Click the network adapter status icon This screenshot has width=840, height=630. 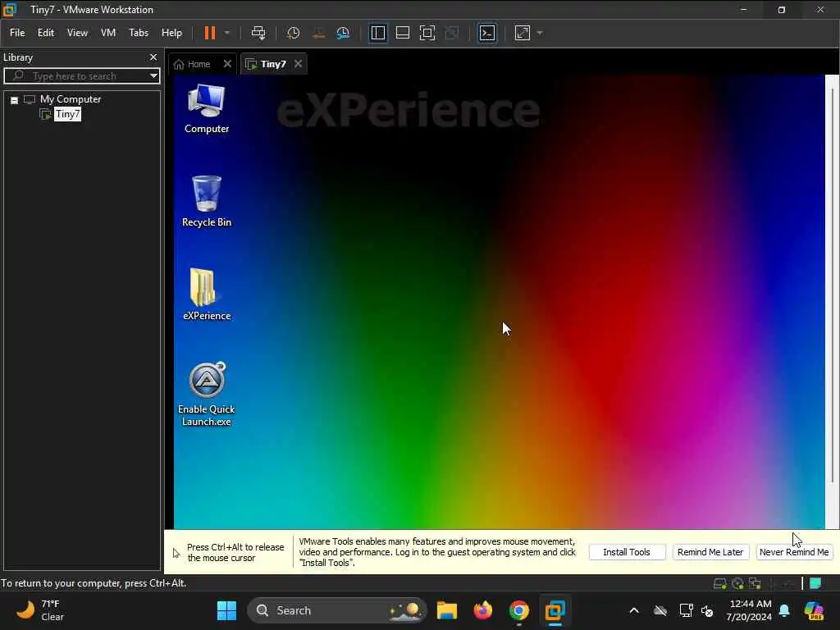(x=755, y=583)
